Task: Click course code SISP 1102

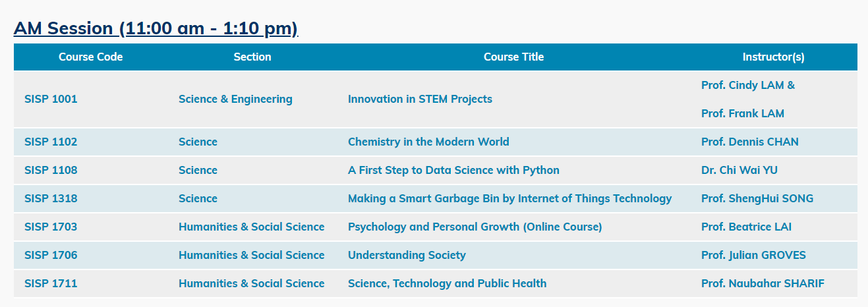Action: 51,142
